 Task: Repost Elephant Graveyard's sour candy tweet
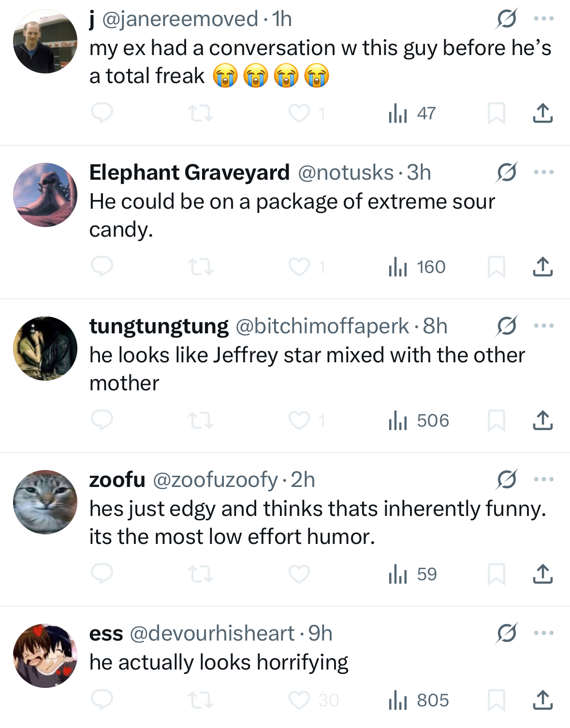coord(201,267)
